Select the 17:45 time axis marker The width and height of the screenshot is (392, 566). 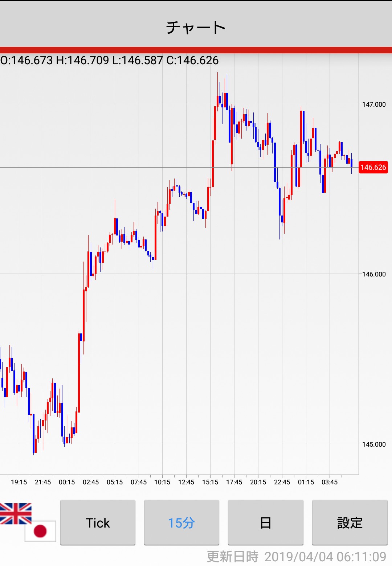point(234,482)
